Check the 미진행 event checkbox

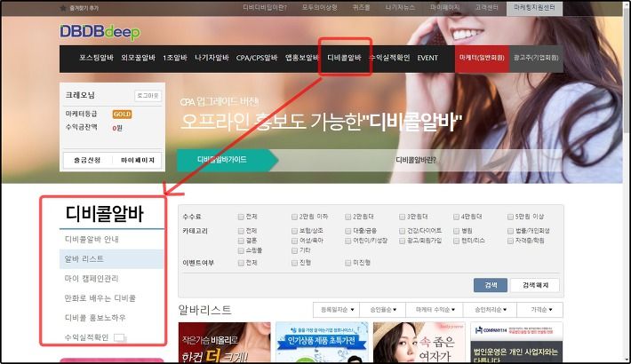click(x=348, y=263)
